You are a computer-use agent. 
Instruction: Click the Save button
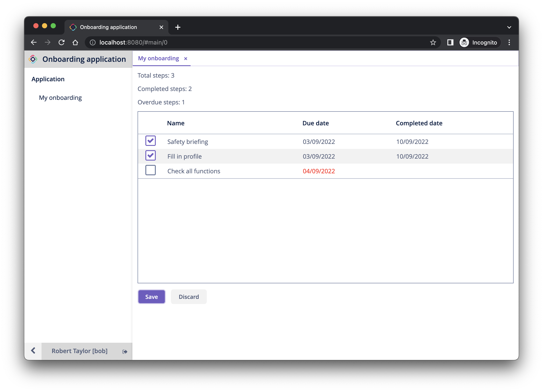coord(152,296)
